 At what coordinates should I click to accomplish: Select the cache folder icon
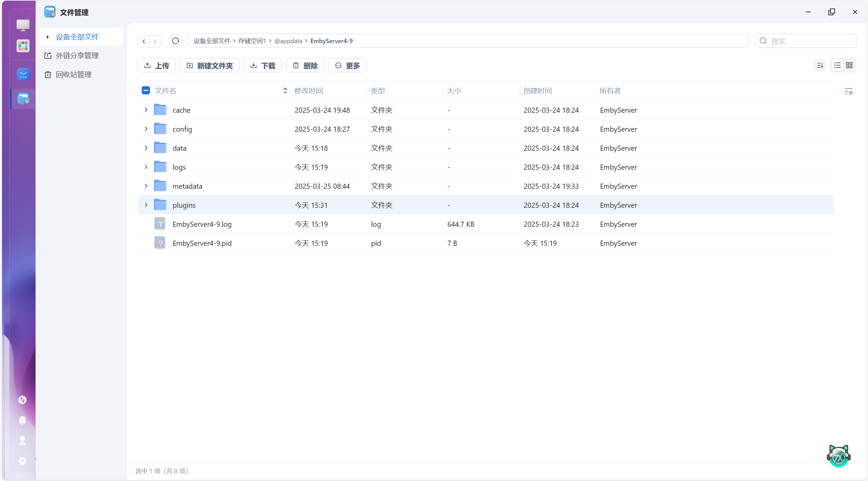(x=160, y=110)
